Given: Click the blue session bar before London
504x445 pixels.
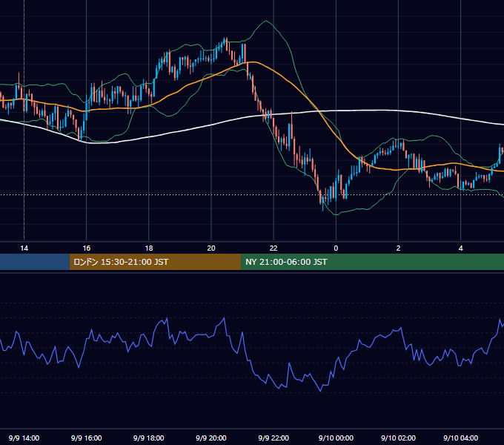Looking at the screenshot, I should [x=35, y=262].
